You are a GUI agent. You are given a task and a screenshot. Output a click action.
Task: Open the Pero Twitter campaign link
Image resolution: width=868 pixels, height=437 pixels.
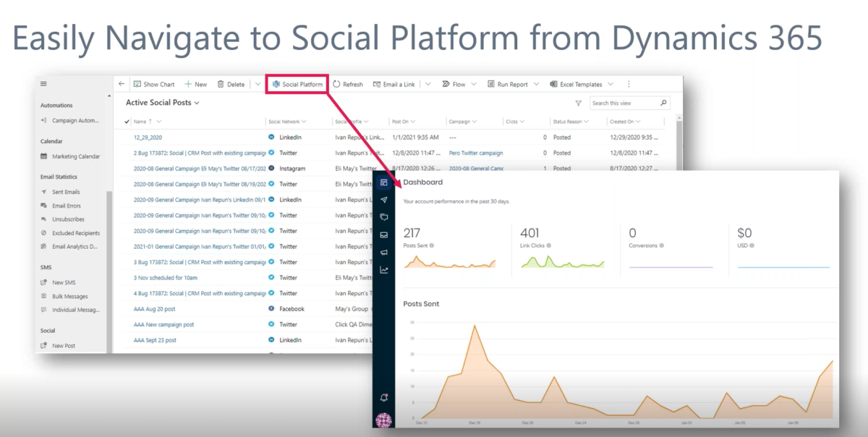476,153
